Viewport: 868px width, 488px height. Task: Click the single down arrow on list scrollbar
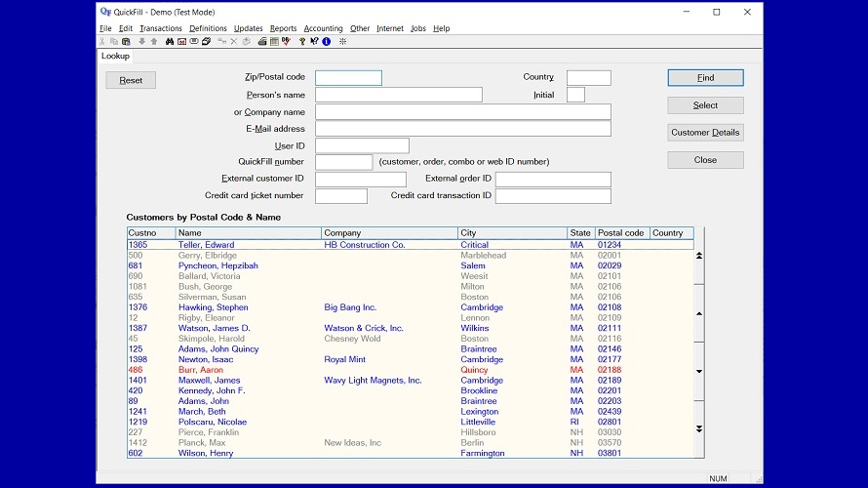tap(699, 371)
